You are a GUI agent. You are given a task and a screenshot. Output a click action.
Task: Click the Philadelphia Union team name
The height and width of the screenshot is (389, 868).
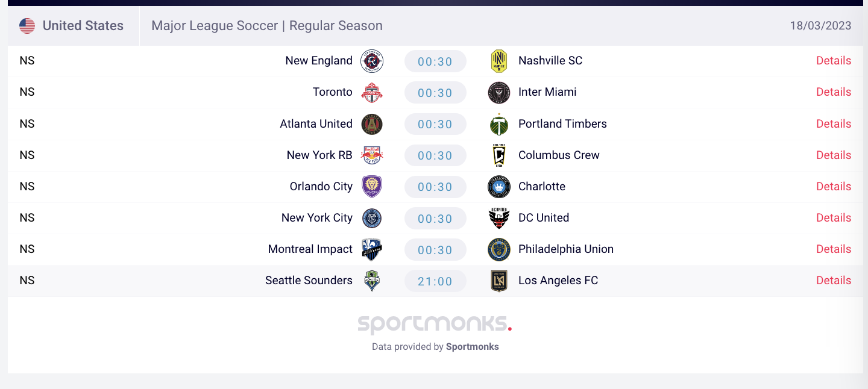pyautogui.click(x=566, y=249)
